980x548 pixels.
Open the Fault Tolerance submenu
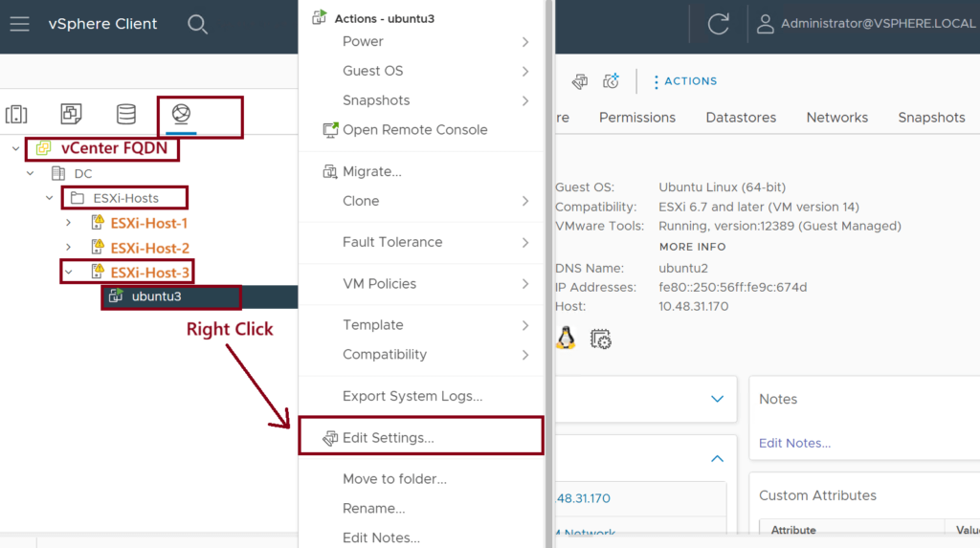[421, 243]
